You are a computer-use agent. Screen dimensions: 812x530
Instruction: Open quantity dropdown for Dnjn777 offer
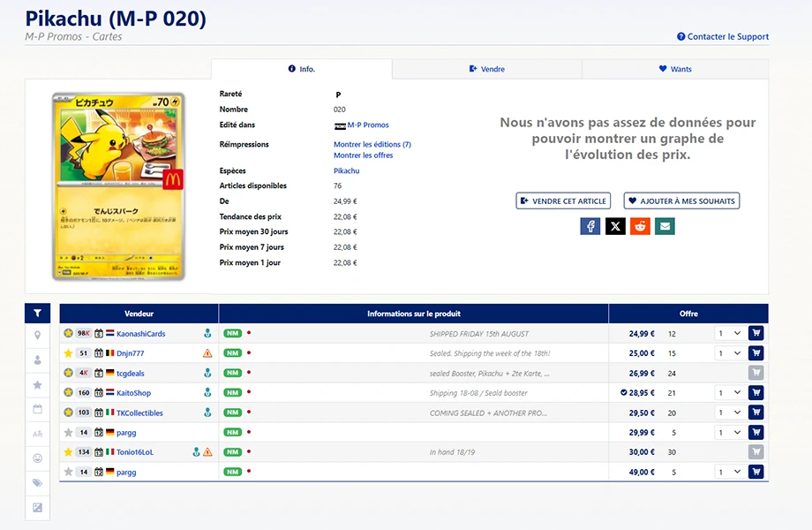(x=730, y=352)
